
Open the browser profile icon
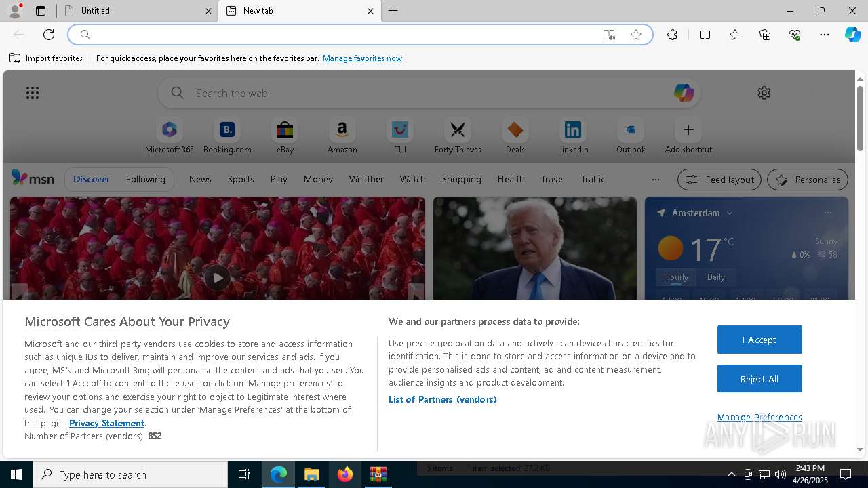(x=15, y=11)
